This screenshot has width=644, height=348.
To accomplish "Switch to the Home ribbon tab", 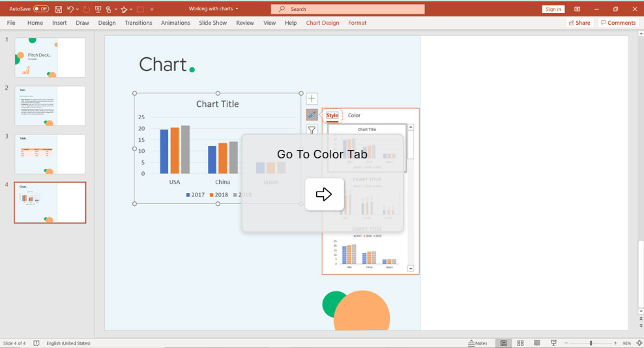I will pyautogui.click(x=35, y=23).
